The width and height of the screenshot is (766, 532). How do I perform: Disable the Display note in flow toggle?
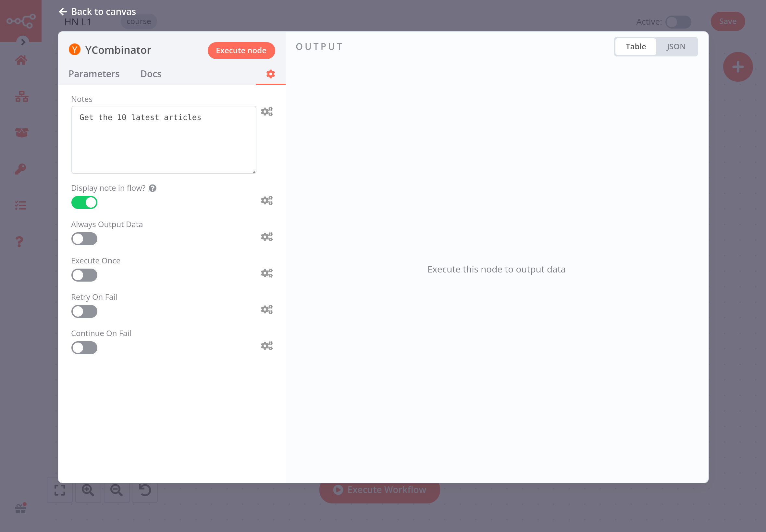(84, 203)
